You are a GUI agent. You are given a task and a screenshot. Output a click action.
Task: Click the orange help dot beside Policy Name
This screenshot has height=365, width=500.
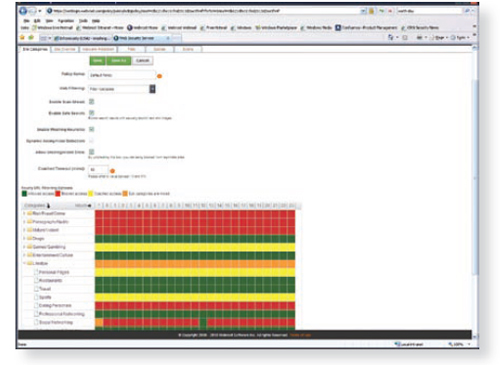point(159,76)
